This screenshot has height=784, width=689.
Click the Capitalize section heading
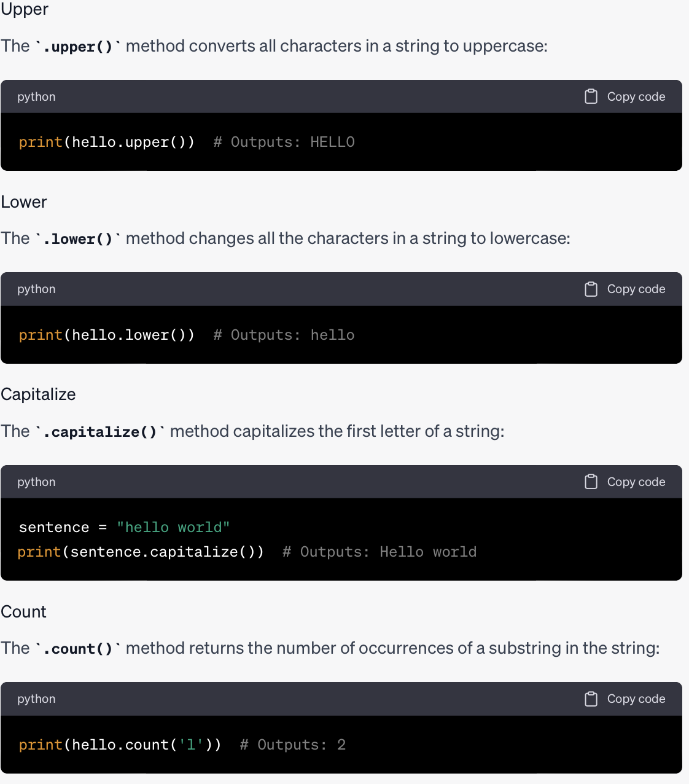[38, 394]
